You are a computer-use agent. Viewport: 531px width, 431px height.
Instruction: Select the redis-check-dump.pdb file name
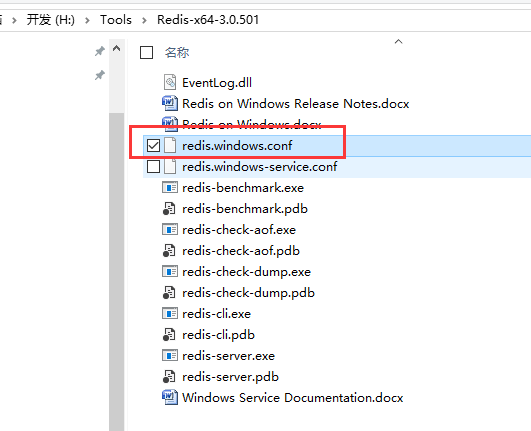click(x=248, y=293)
